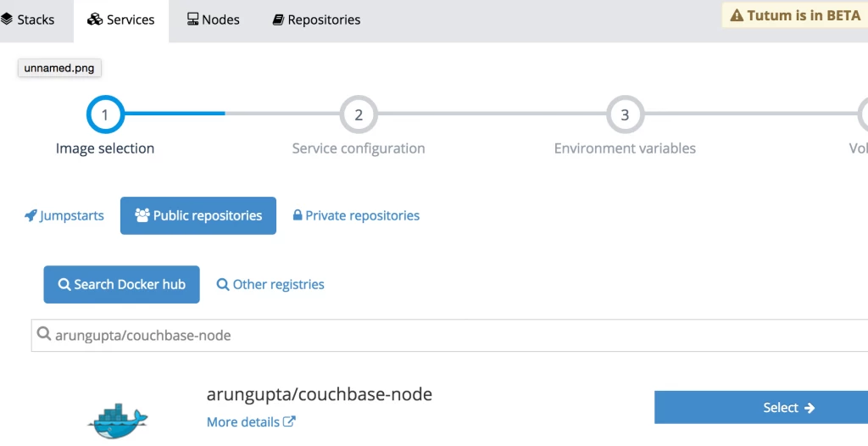Open More details for couchbase-node

coord(251,422)
